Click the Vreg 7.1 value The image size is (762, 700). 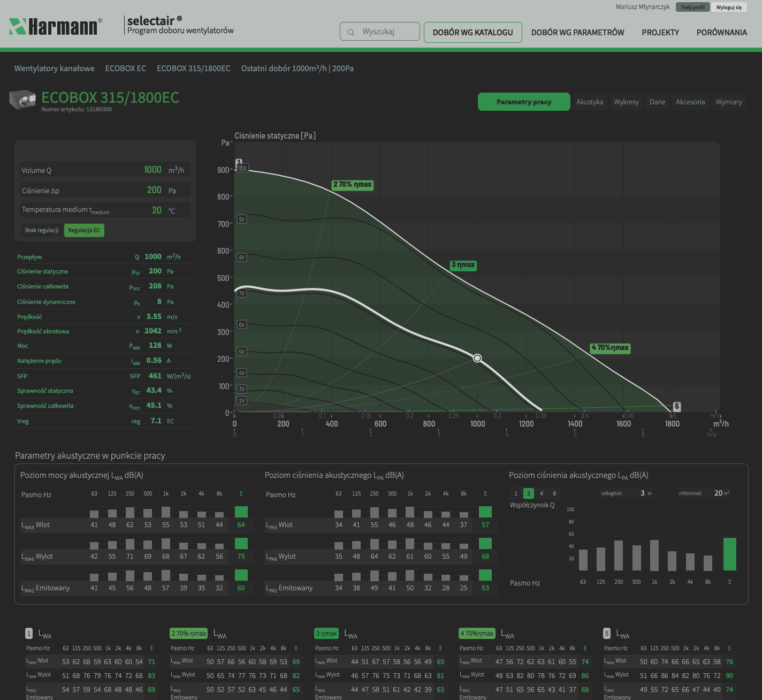156,421
